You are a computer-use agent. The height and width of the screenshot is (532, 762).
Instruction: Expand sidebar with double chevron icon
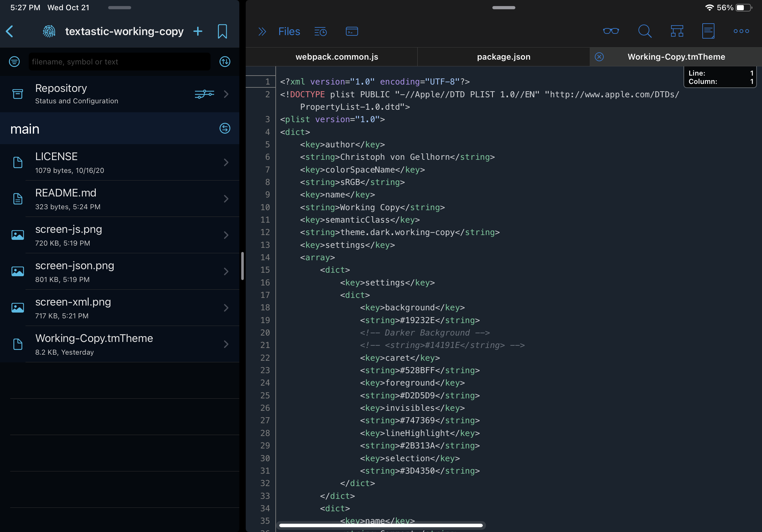click(262, 32)
